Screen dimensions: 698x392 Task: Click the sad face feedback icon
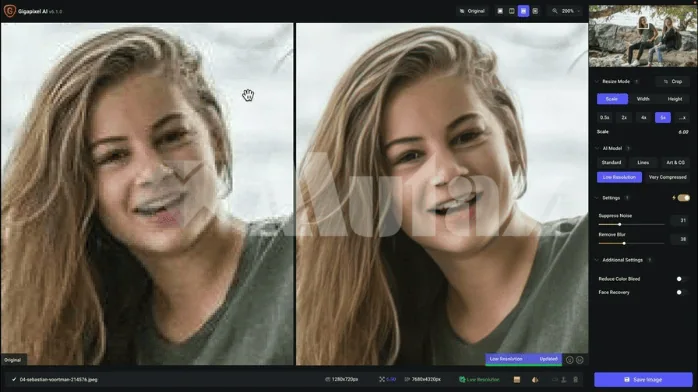pos(569,360)
